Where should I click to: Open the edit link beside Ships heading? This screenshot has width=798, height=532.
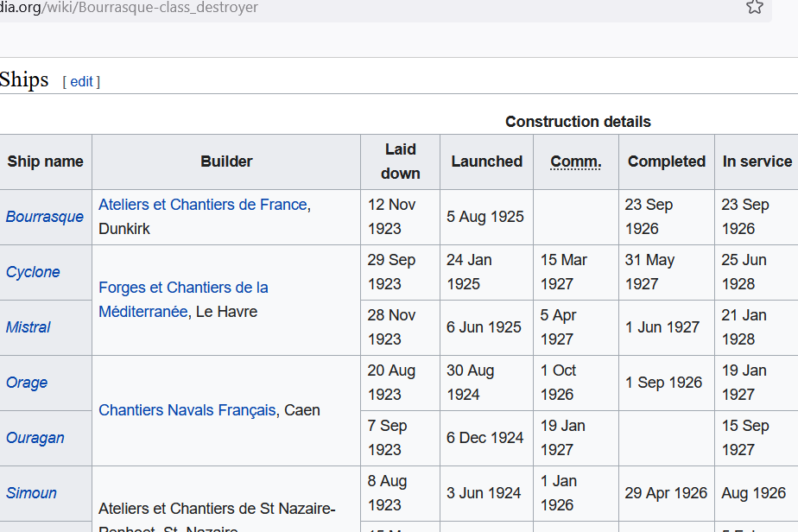coord(81,81)
